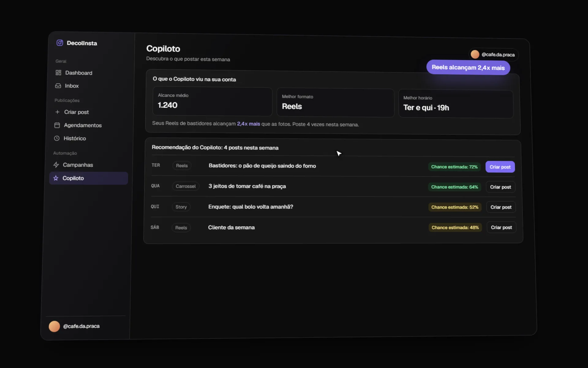The height and width of the screenshot is (368, 588).
Task: Click the Chance estimada: 64% badge
Action: (454, 187)
